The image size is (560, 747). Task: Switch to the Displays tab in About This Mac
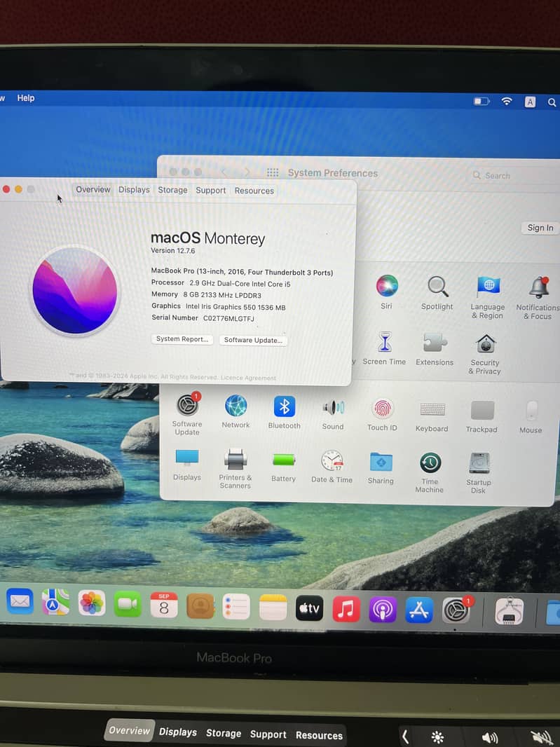[x=134, y=190]
